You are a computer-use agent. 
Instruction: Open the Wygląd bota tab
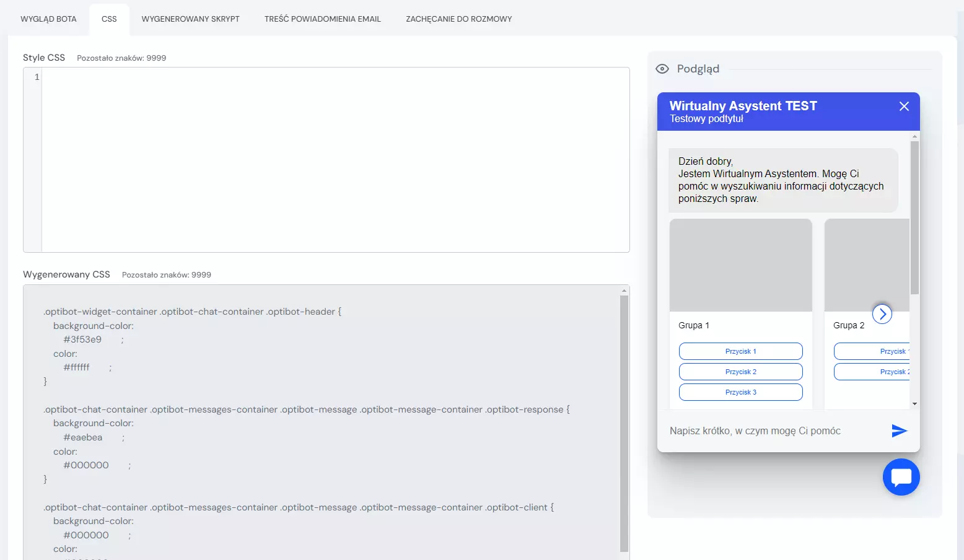[48, 19]
